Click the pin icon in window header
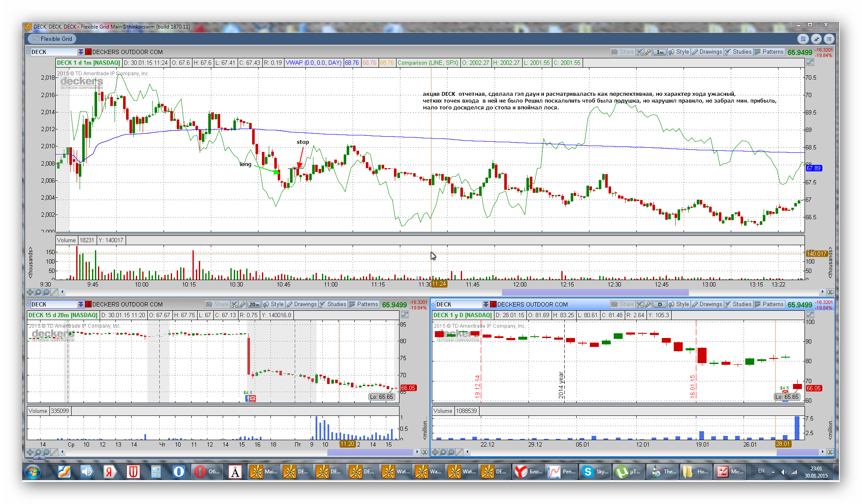This screenshot has width=862, height=504. (x=816, y=39)
